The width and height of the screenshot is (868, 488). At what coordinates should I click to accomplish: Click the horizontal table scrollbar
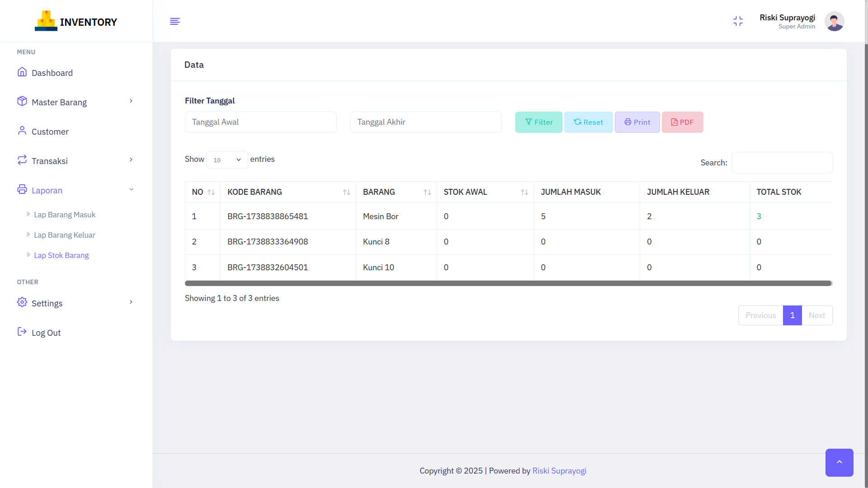tap(508, 283)
